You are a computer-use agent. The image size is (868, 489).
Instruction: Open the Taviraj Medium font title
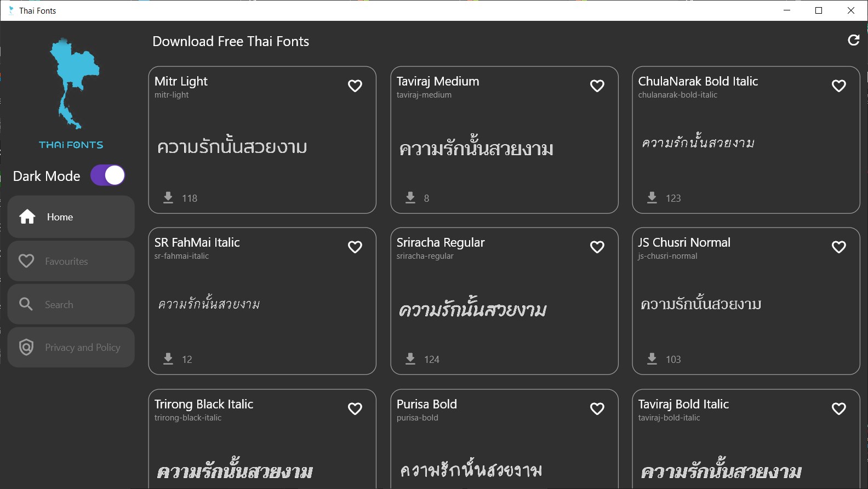[x=438, y=82]
